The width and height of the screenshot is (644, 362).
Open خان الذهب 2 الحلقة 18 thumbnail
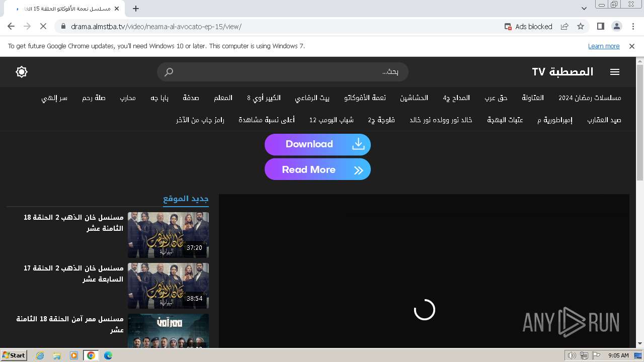[168, 235]
